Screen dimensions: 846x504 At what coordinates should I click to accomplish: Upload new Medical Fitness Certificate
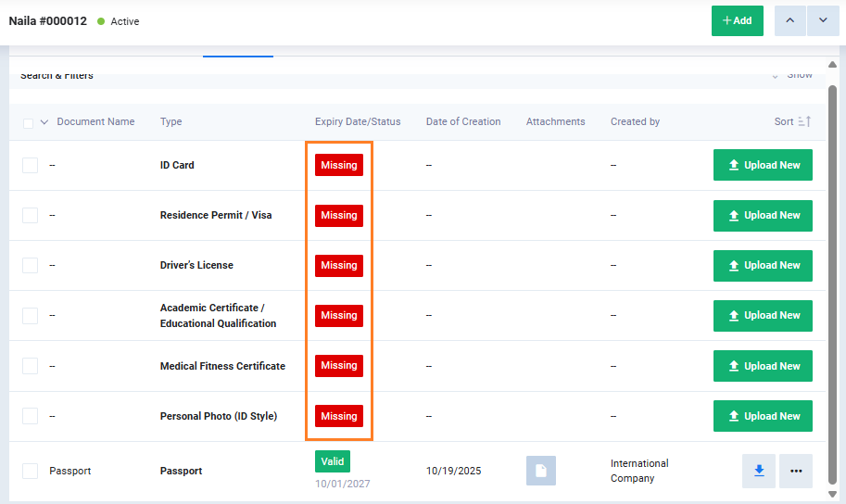pos(763,366)
